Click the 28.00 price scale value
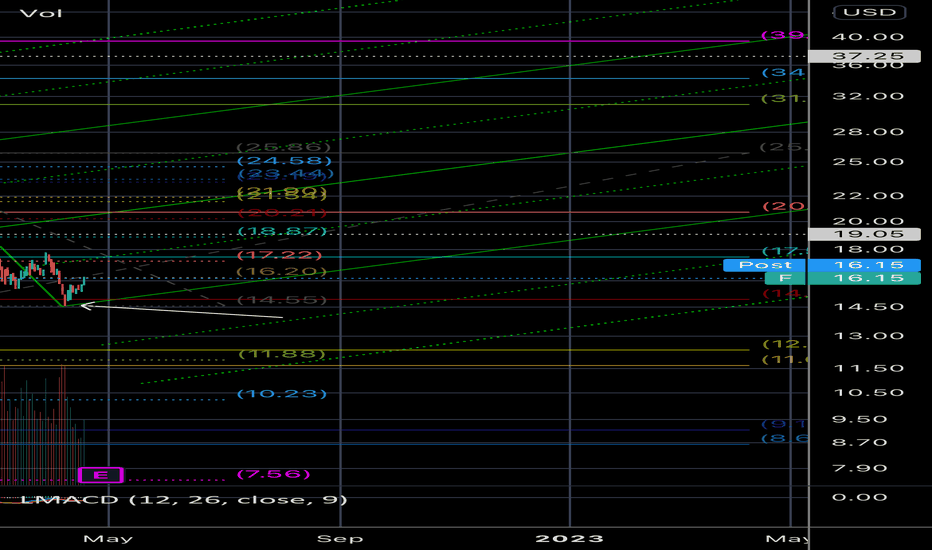The width and height of the screenshot is (932, 550). [868, 132]
